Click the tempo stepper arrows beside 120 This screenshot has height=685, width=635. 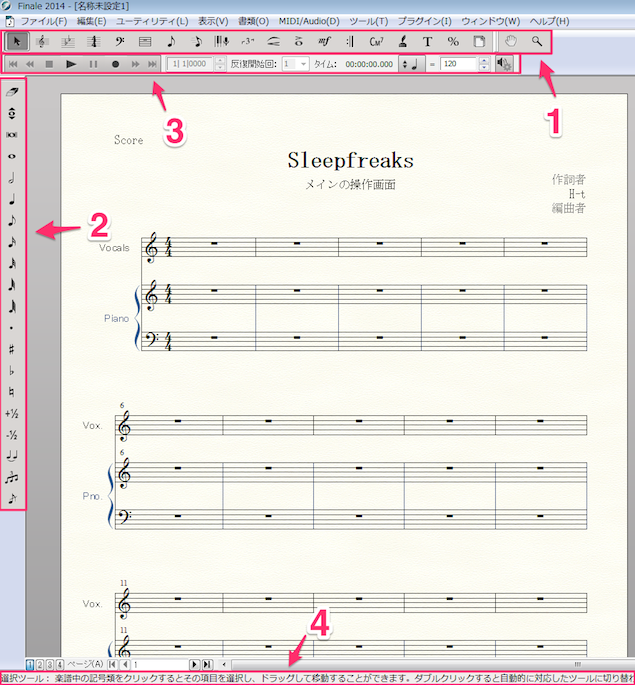point(483,64)
